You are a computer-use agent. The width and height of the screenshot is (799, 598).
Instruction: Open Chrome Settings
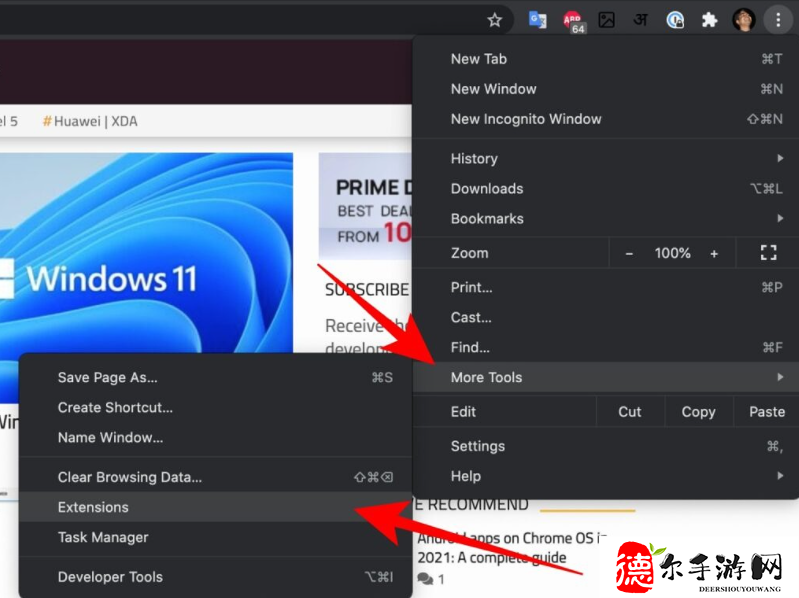click(x=605, y=446)
